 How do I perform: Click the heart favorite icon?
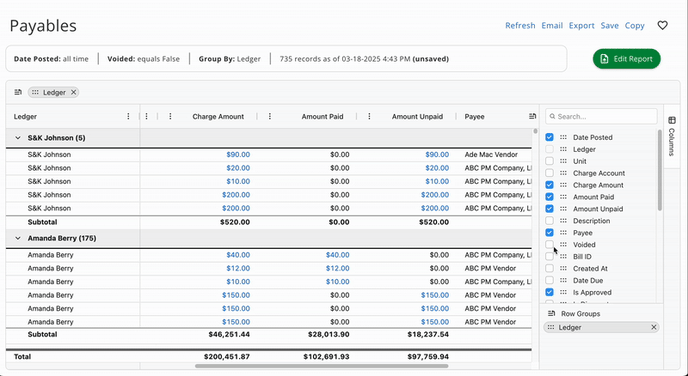(663, 25)
